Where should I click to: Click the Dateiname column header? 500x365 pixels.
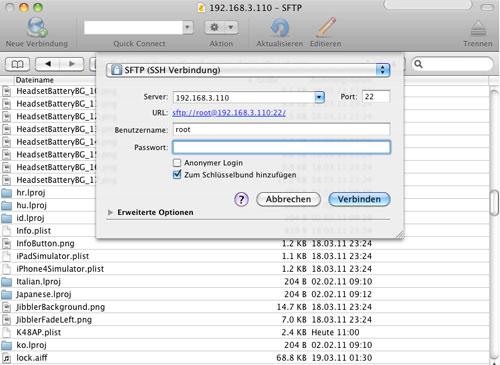(35, 80)
